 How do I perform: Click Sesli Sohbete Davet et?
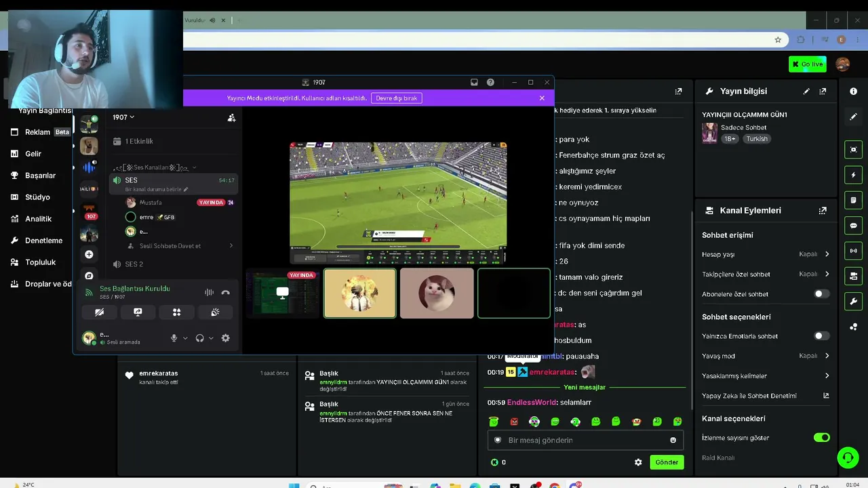pos(180,246)
